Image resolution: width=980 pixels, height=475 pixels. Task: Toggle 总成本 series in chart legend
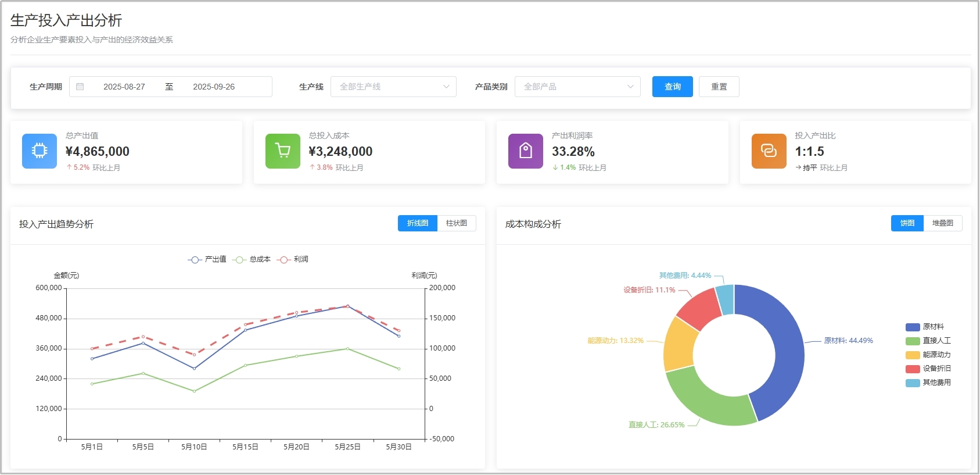(x=252, y=259)
